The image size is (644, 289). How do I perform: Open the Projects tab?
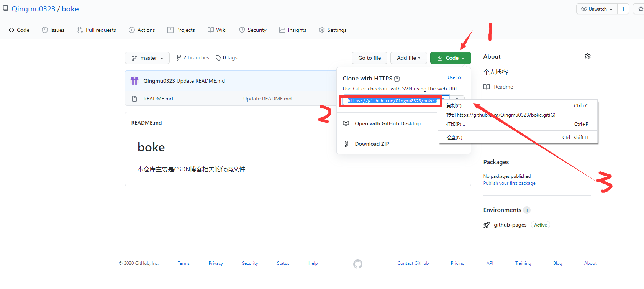tap(181, 30)
